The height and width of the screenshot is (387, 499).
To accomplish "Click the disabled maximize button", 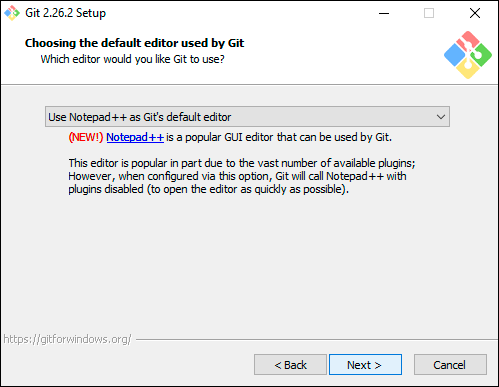I will coord(429,13).
